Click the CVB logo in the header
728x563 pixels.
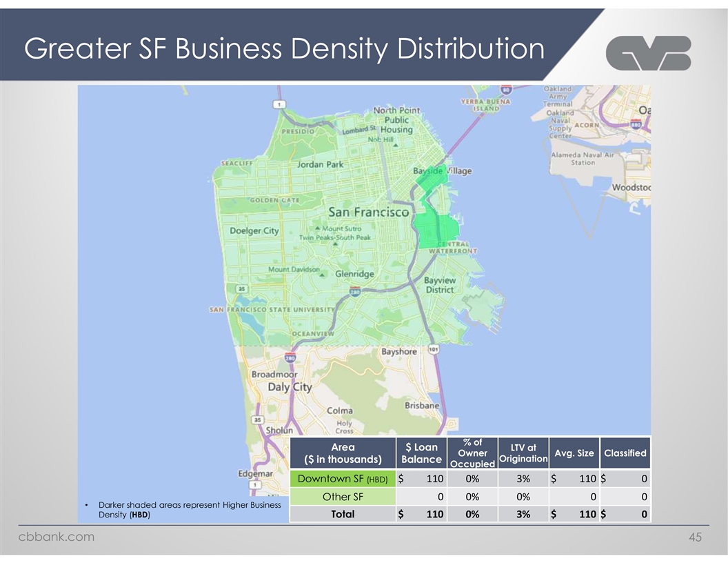point(647,52)
